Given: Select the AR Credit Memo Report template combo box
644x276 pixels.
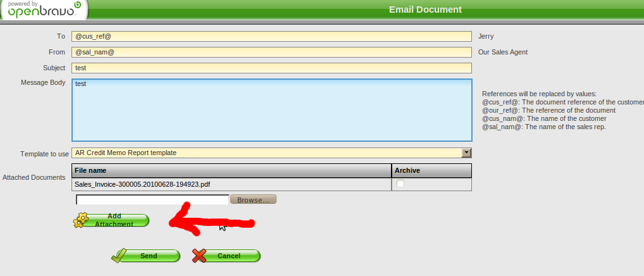Looking at the screenshot, I should pyautogui.click(x=271, y=153).
